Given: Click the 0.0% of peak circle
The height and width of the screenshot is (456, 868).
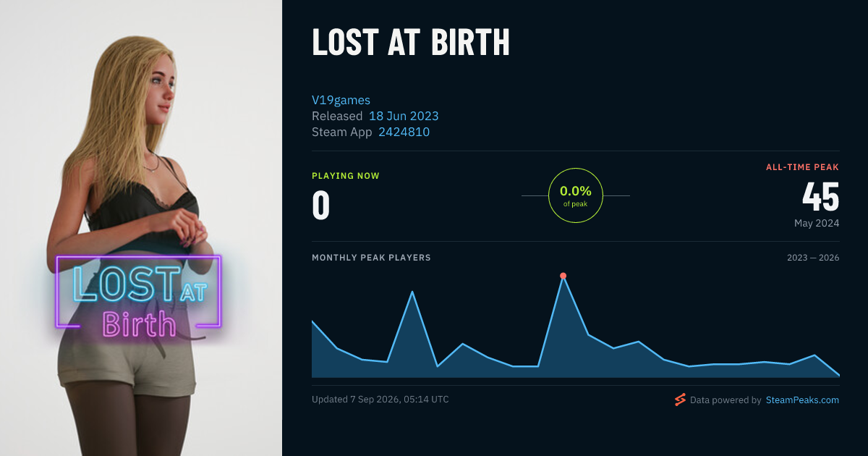Looking at the screenshot, I should [x=576, y=195].
